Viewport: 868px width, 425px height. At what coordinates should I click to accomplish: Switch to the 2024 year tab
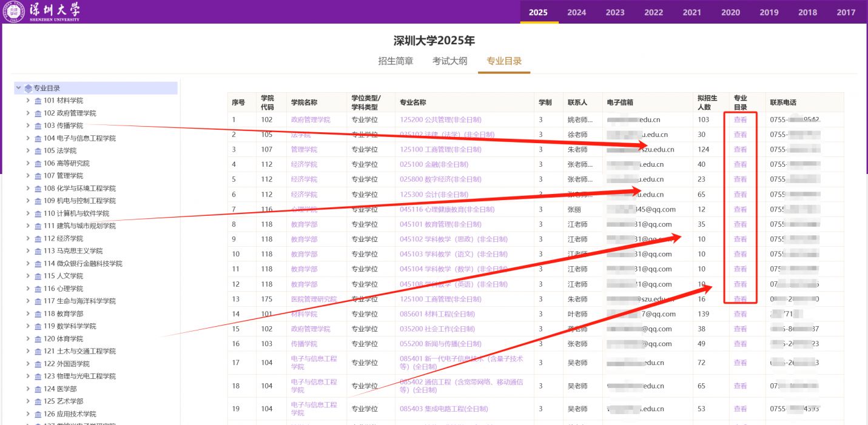point(577,12)
